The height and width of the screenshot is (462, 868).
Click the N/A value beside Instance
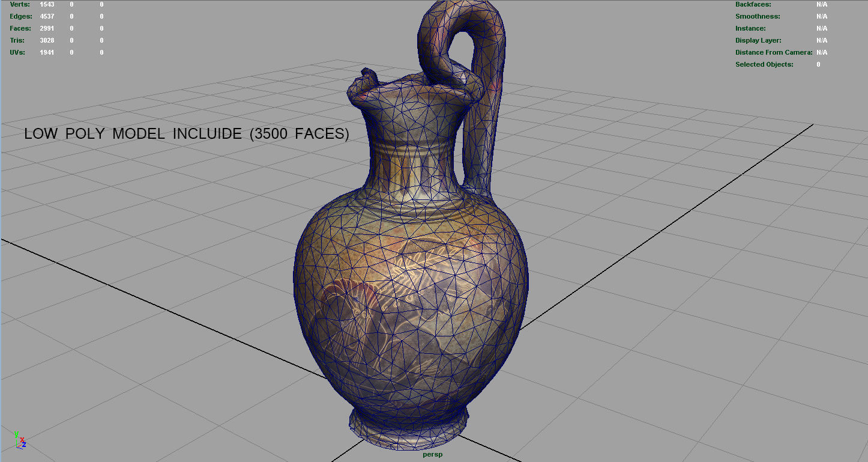coord(822,28)
